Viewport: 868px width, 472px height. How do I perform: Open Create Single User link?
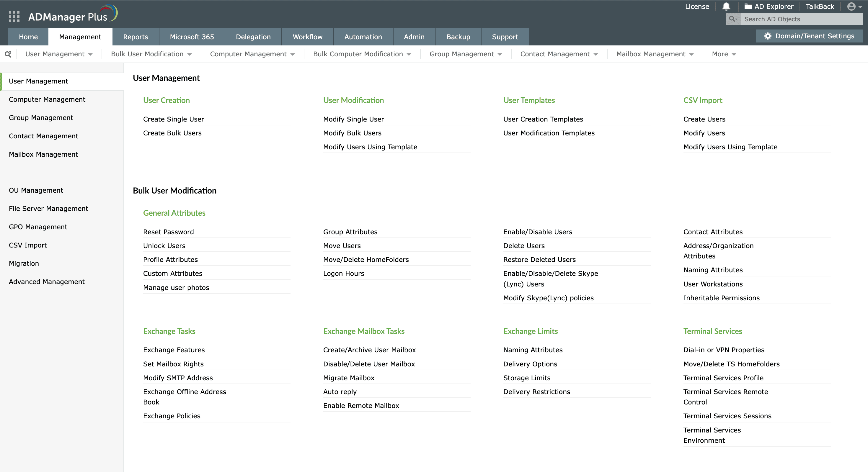pos(173,119)
